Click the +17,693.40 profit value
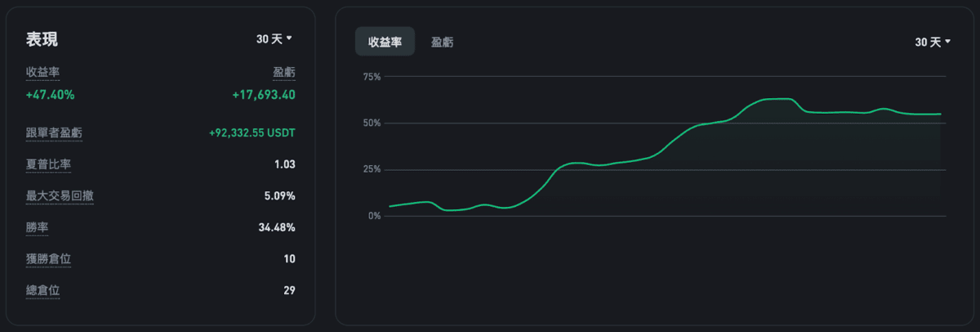This screenshot has width=980, height=332. pyautogui.click(x=264, y=95)
